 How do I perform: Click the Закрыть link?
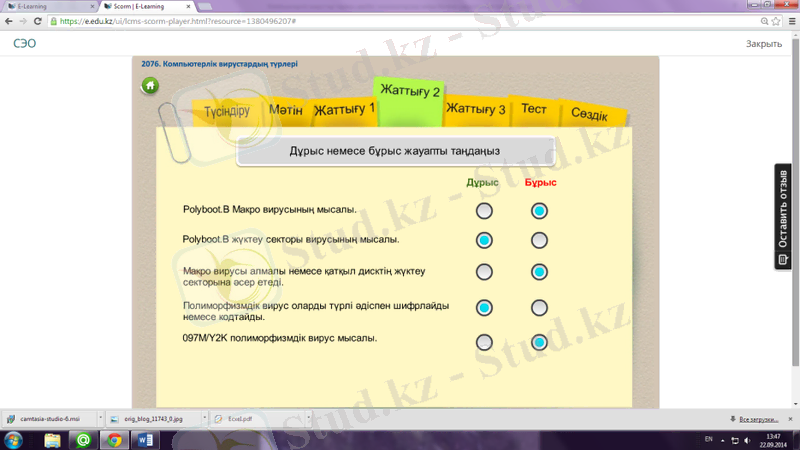pyautogui.click(x=764, y=44)
